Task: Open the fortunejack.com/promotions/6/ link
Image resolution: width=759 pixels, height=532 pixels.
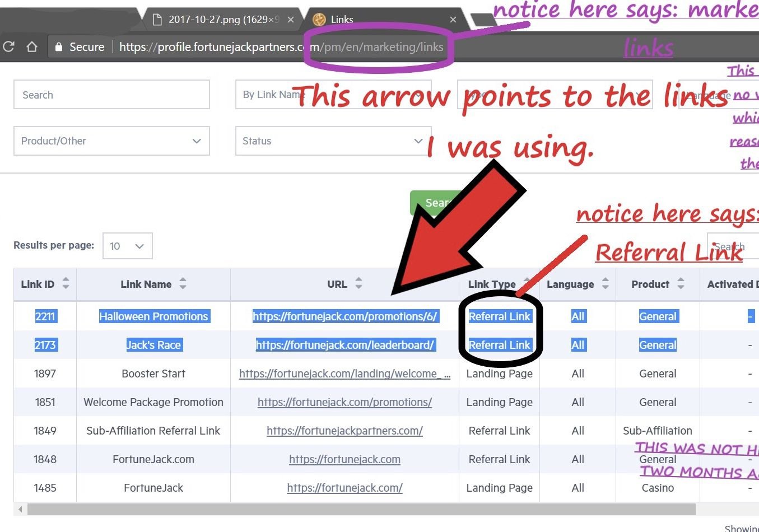Action: pos(344,316)
